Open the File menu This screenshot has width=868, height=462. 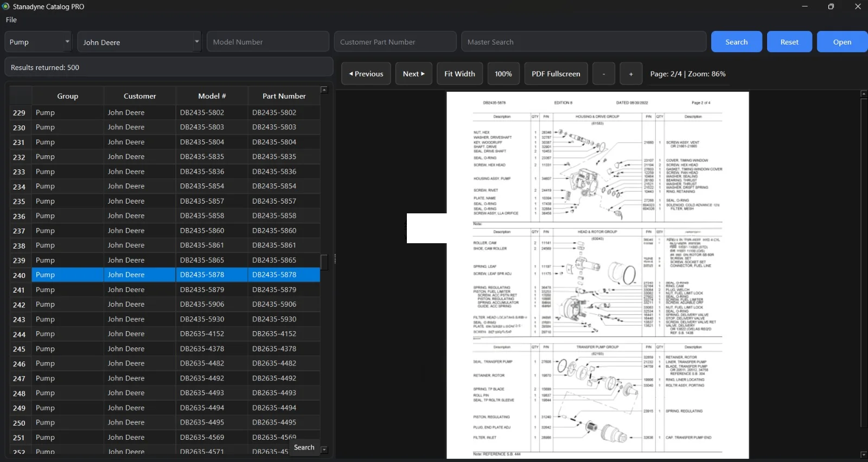click(x=11, y=20)
